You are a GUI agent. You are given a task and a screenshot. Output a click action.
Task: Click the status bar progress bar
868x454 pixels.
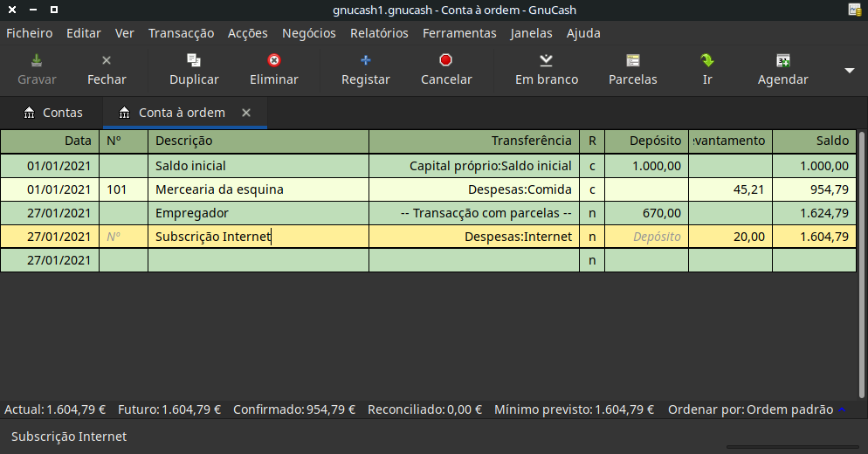(793, 446)
